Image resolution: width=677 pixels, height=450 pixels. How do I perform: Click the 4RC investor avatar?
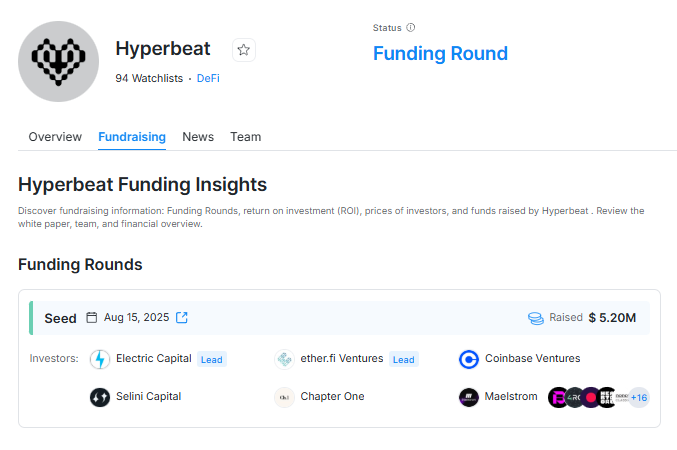tap(573, 397)
